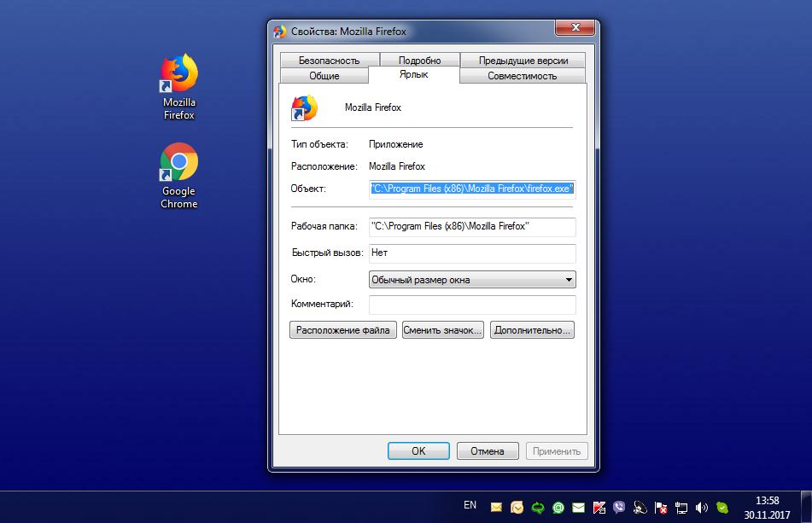Click the Рабочая папка input field

472,227
